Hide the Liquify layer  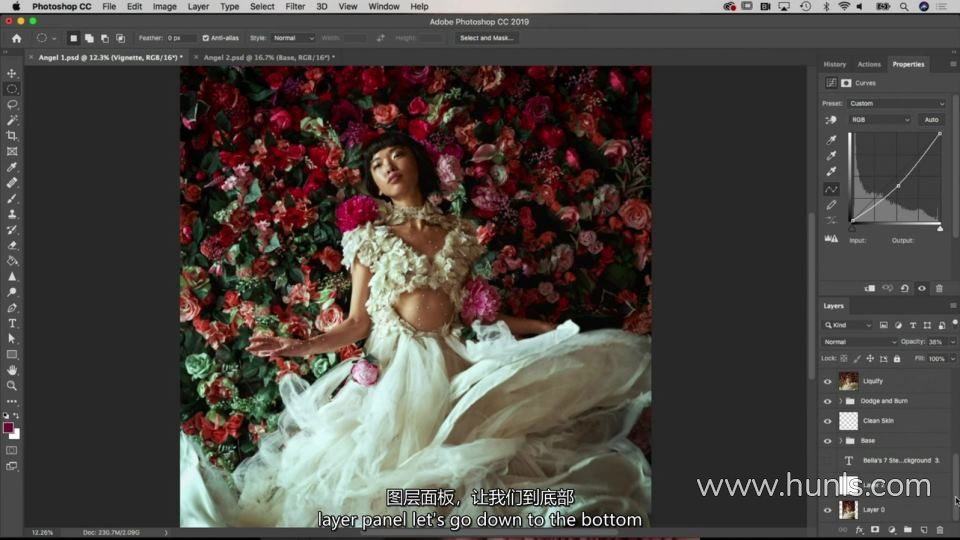[x=827, y=381]
